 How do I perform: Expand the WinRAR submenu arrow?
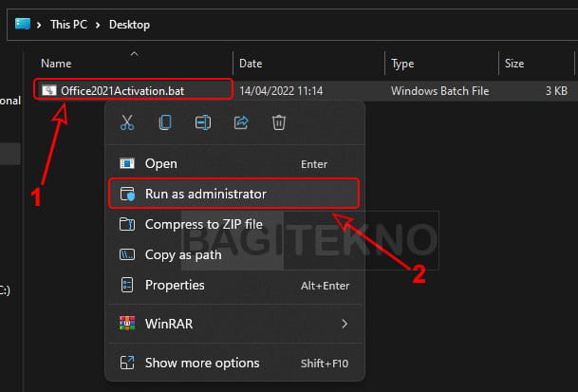pyautogui.click(x=344, y=324)
